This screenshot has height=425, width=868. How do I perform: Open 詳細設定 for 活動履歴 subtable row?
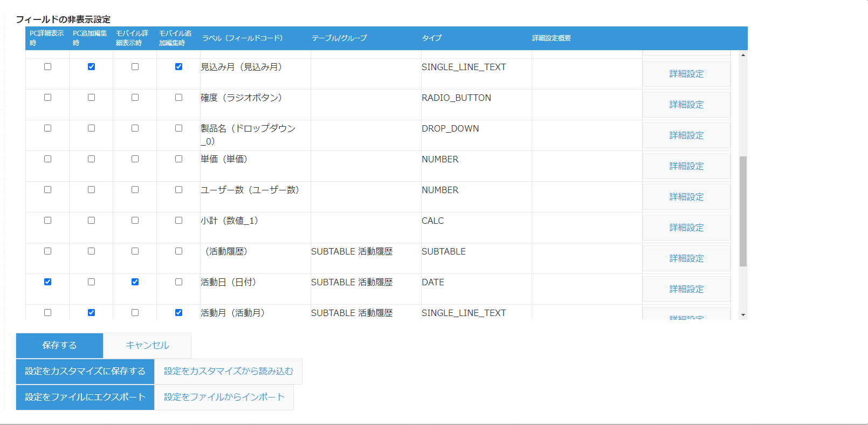pos(686,258)
